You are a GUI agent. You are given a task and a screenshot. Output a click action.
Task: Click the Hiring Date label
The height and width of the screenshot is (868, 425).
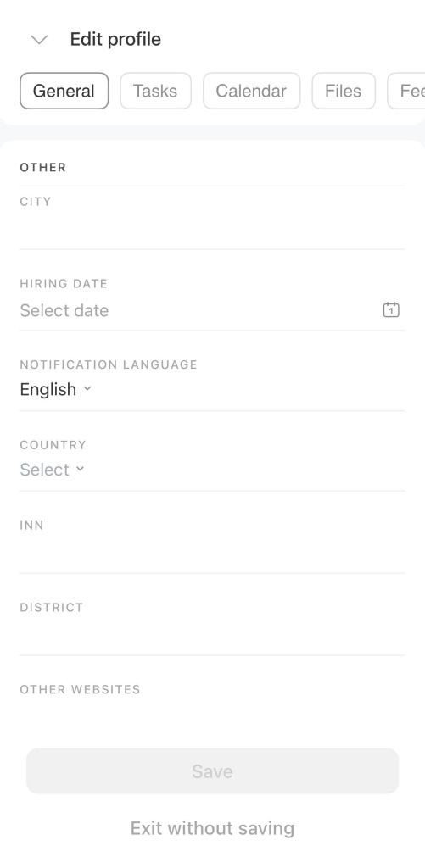[x=64, y=283]
